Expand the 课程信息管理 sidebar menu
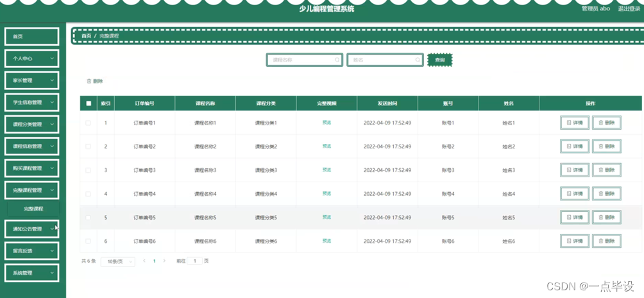Screen dimensions: 644x298 31,146
